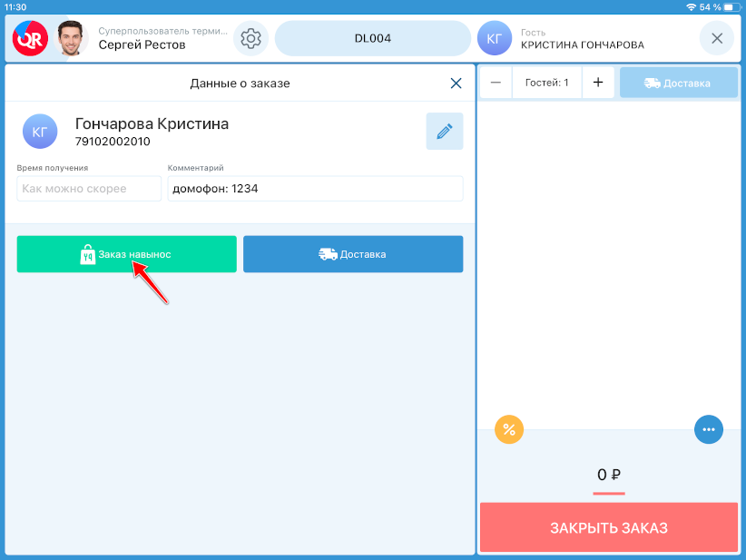746x560 pixels.
Task: Tap the Гостей: 1 counter
Action: click(547, 83)
